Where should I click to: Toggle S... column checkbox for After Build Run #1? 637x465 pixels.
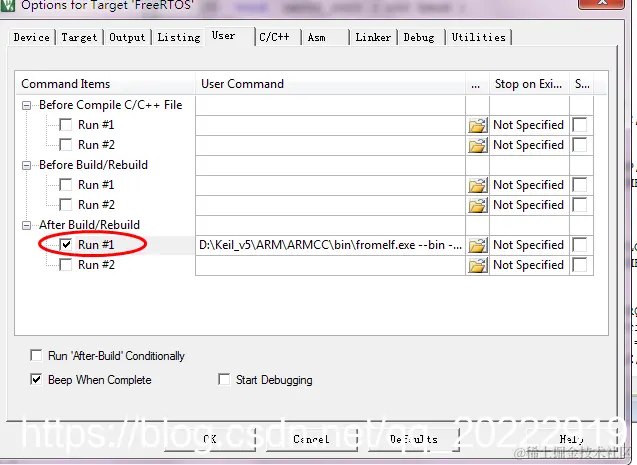coord(580,245)
